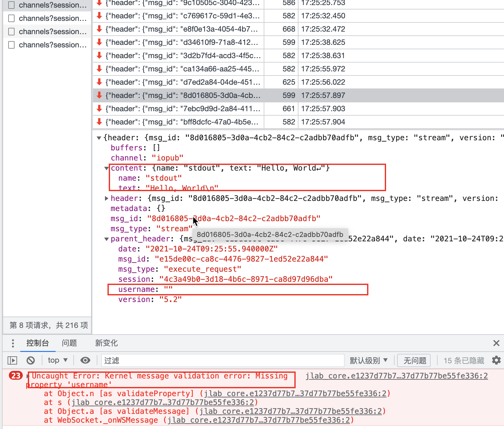This screenshot has height=429, width=504.
Task: Open the drawer's three-dot menu
Action: (x=13, y=343)
